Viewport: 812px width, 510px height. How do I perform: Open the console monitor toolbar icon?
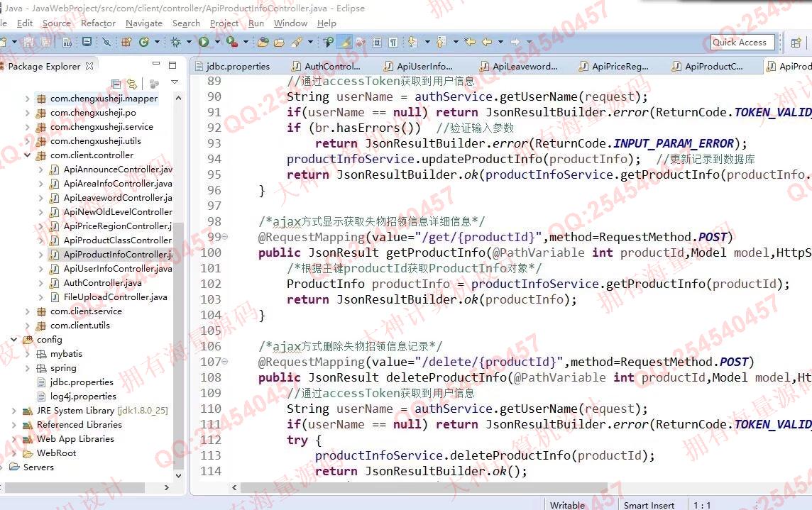(x=87, y=42)
